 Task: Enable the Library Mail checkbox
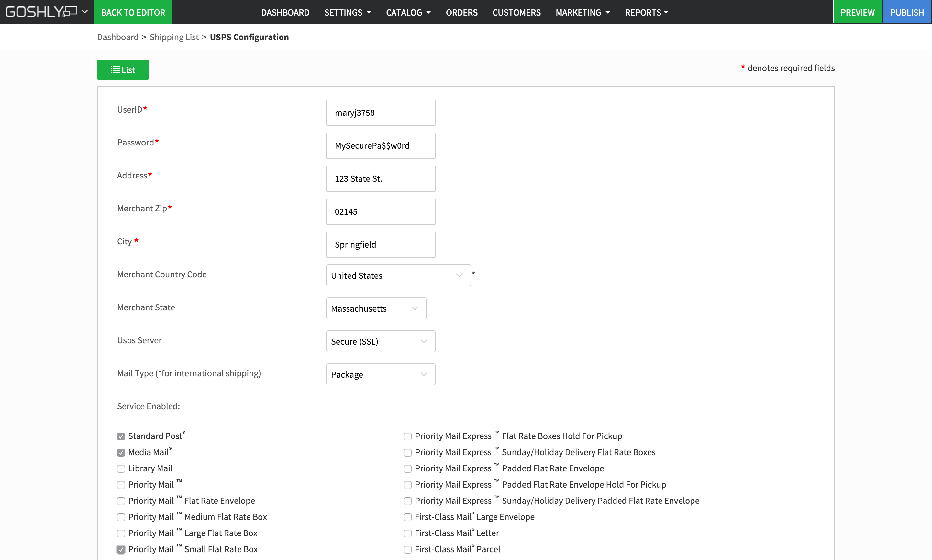click(121, 469)
